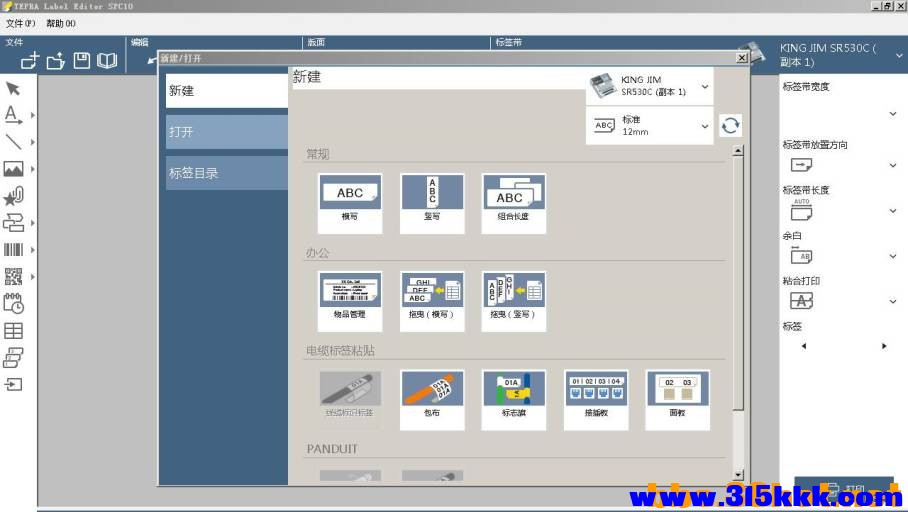The width and height of the screenshot is (908, 512).
Task: Select the 物品管理 template
Action: click(x=350, y=301)
